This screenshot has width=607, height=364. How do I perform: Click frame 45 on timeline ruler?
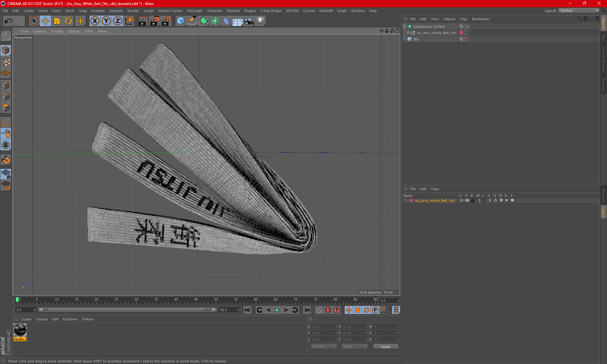pos(196,300)
